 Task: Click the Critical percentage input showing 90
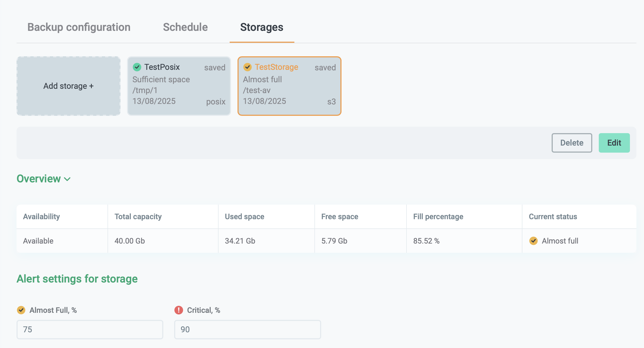(247, 329)
